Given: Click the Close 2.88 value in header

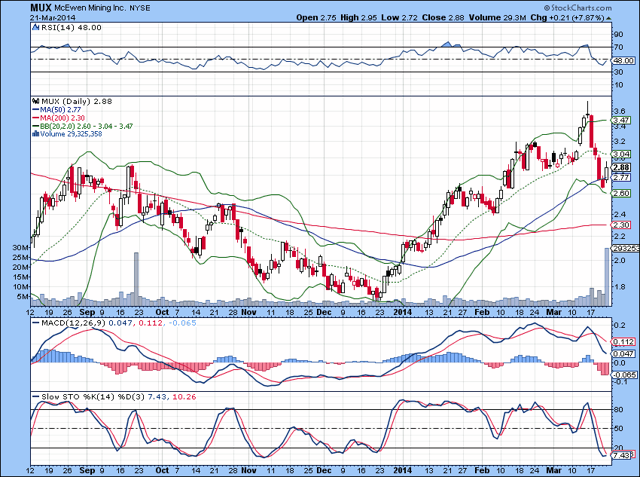Looking at the screenshot, I should (x=444, y=18).
